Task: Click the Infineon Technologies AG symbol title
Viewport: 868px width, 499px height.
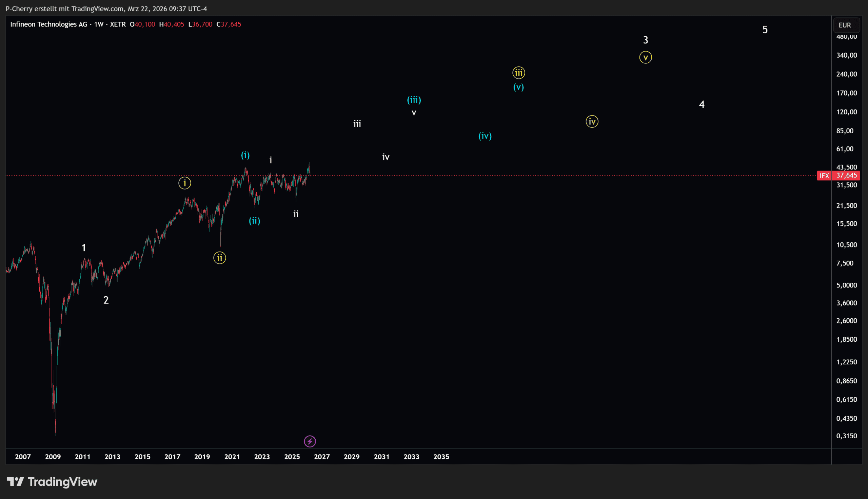Action: click(49, 24)
